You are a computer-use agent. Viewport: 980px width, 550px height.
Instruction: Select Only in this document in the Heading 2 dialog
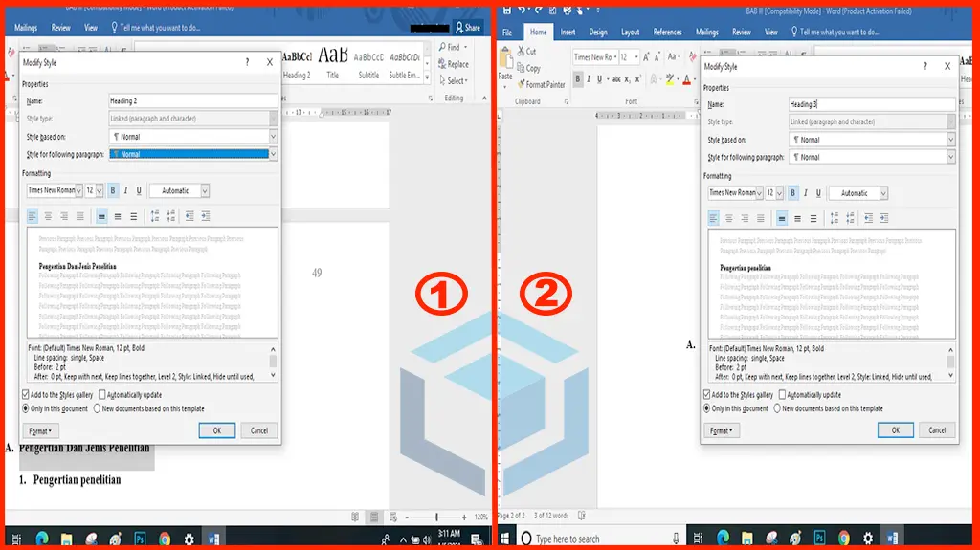coord(55,408)
